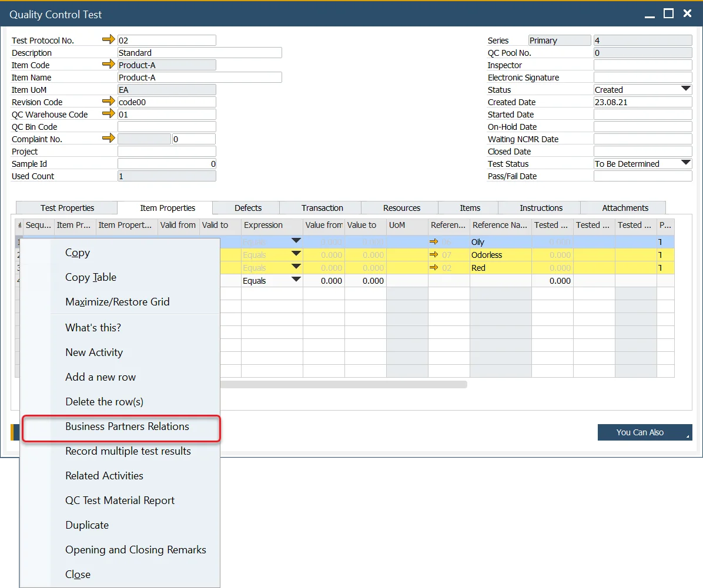Open the Status dropdown

click(x=685, y=89)
